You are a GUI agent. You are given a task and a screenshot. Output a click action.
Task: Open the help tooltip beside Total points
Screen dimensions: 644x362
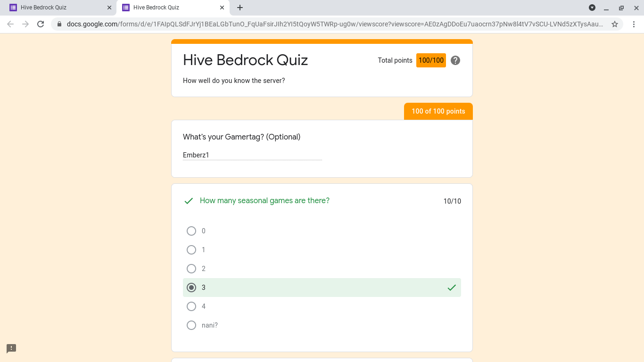pos(455,60)
